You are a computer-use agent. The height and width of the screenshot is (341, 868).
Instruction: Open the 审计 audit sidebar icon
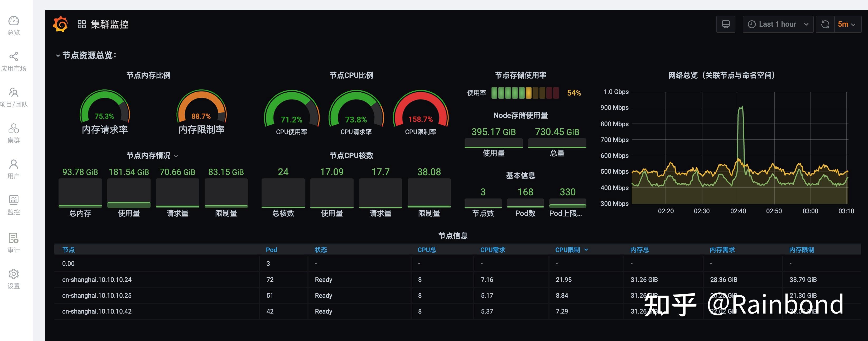pyautogui.click(x=13, y=239)
